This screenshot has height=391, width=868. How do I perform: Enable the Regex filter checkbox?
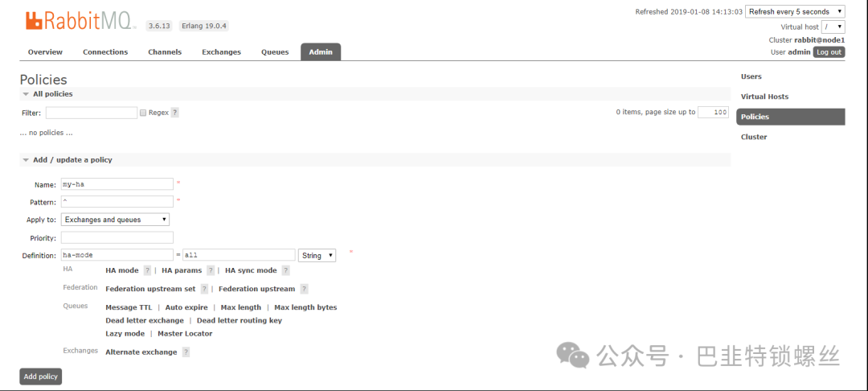(143, 113)
